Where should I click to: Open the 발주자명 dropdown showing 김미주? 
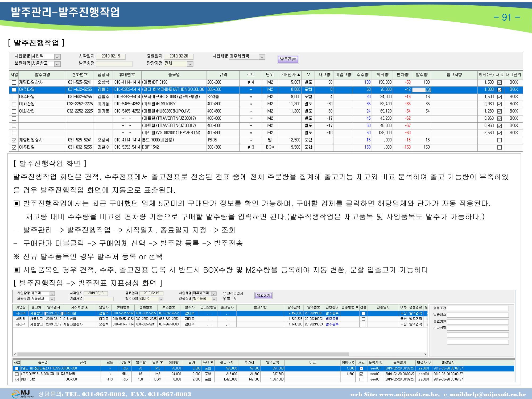[161, 299]
